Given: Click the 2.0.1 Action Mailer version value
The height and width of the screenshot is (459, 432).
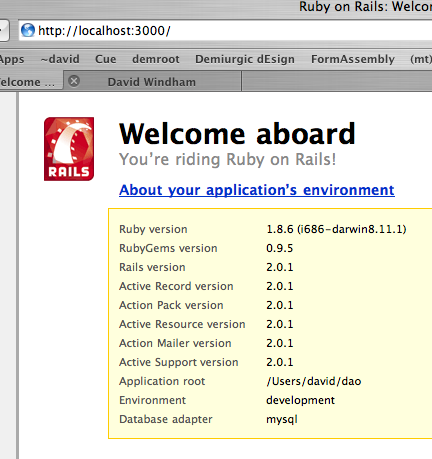Looking at the screenshot, I should [x=280, y=343].
